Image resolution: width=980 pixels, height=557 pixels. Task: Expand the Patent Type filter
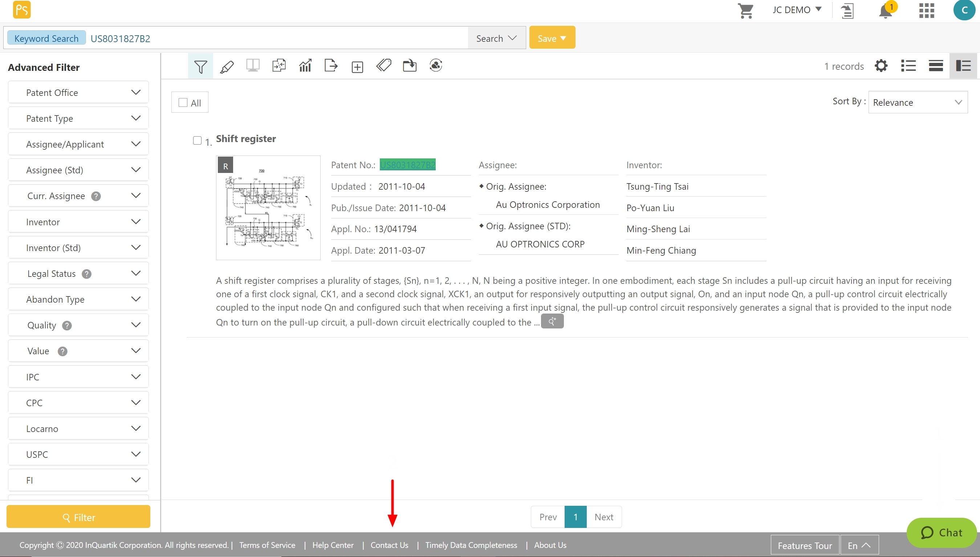coord(78,118)
